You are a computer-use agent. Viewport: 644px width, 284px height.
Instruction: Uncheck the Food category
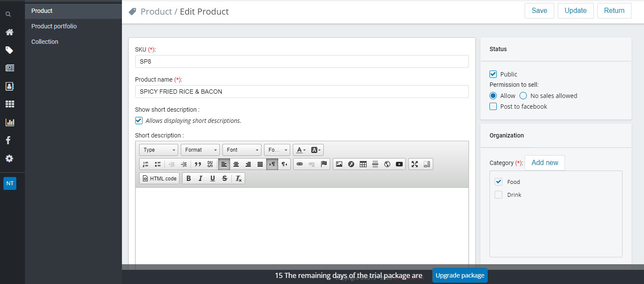click(x=498, y=182)
